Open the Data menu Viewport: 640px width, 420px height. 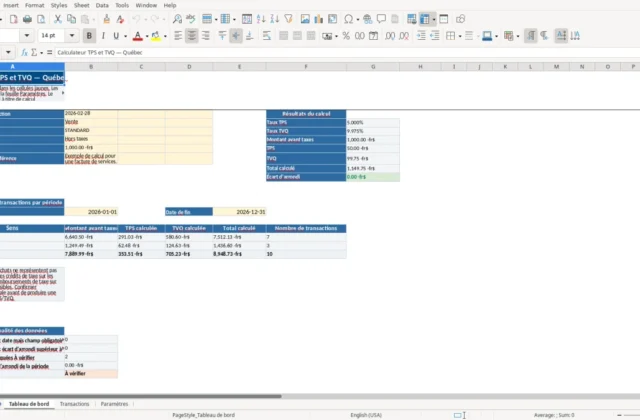point(102,5)
